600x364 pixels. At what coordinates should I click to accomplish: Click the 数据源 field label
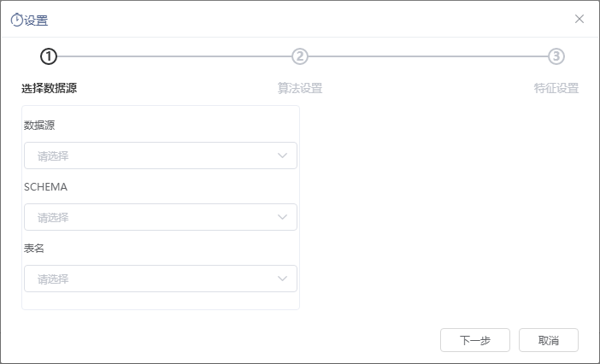[39, 125]
